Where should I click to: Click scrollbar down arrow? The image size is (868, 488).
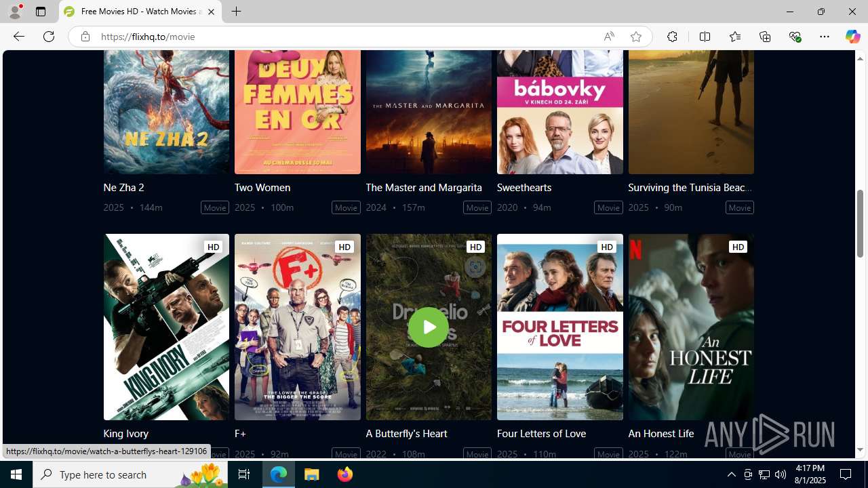pyautogui.click(x=860, y=450)
